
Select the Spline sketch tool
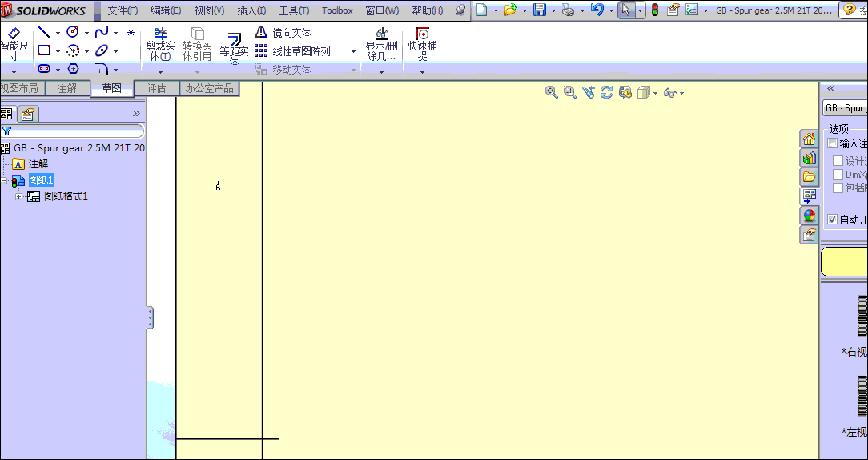[x=102, y=33]
